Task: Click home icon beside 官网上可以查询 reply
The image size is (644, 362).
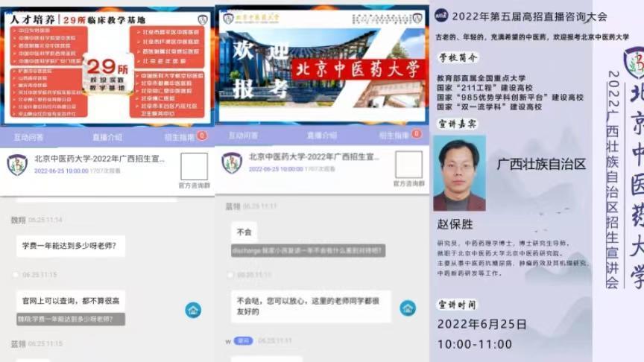Action: point(193,309)
